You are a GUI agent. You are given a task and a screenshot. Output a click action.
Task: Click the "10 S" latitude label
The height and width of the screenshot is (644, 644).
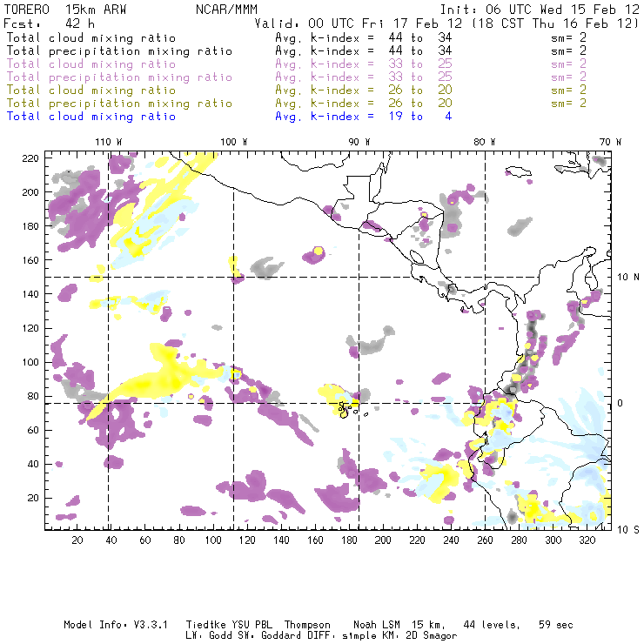628,530
